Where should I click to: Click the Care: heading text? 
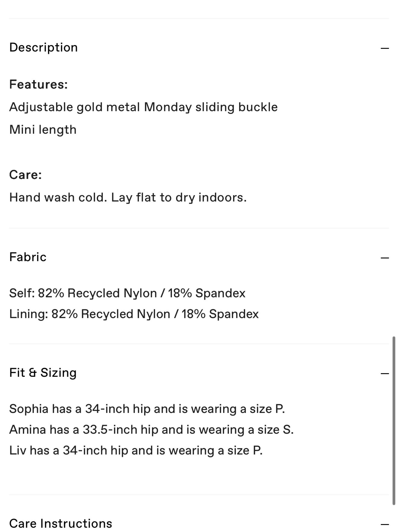click(x=25, y=175)
